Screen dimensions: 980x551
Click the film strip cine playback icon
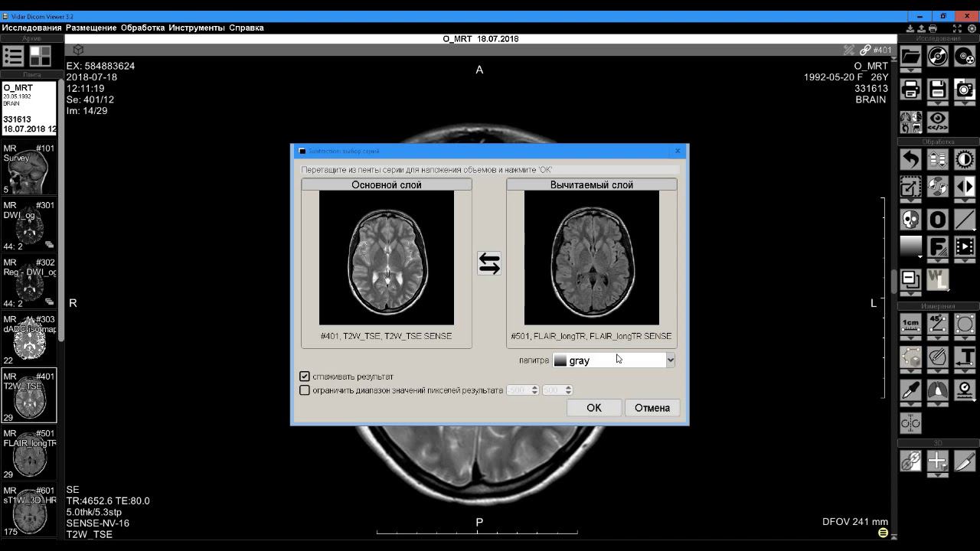point(964,247)
